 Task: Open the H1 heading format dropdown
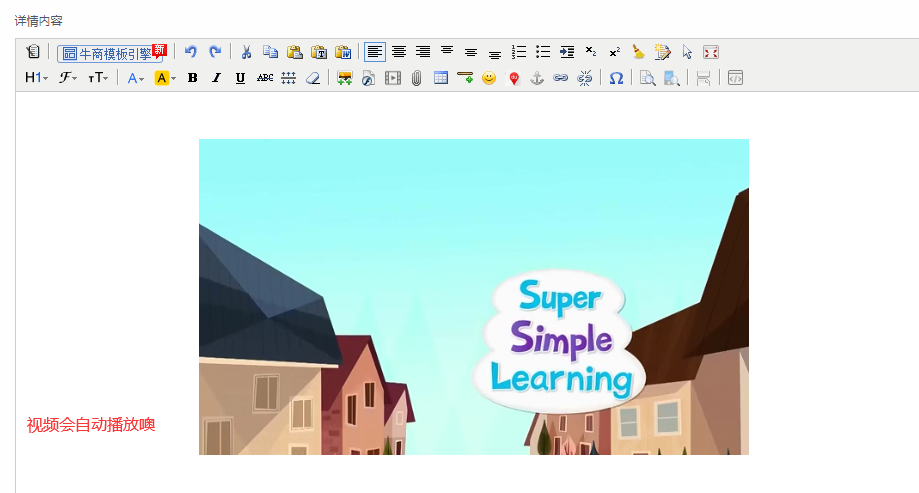coord(36,78)
